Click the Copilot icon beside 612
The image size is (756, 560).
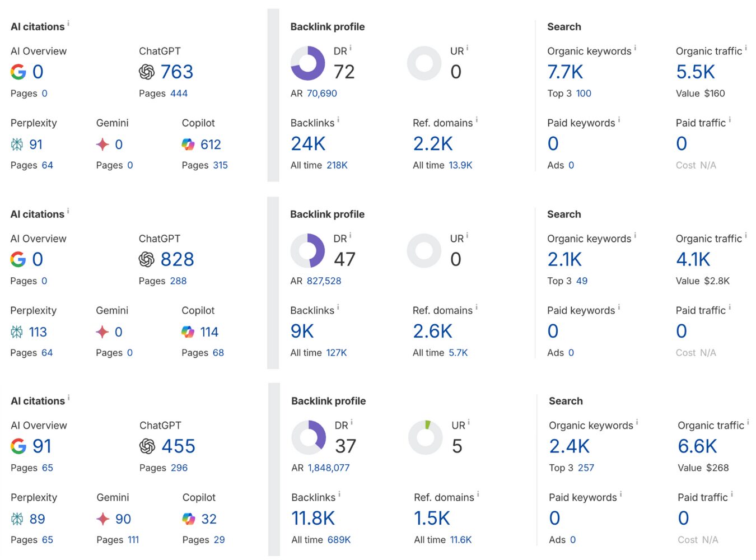point(188,144)
